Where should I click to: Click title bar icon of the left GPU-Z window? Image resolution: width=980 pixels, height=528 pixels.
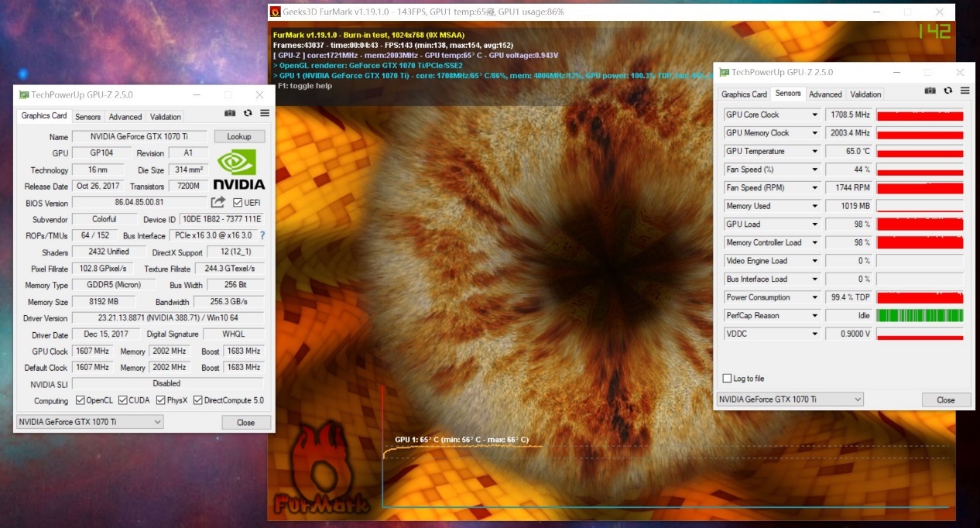[x=24, y=94]
